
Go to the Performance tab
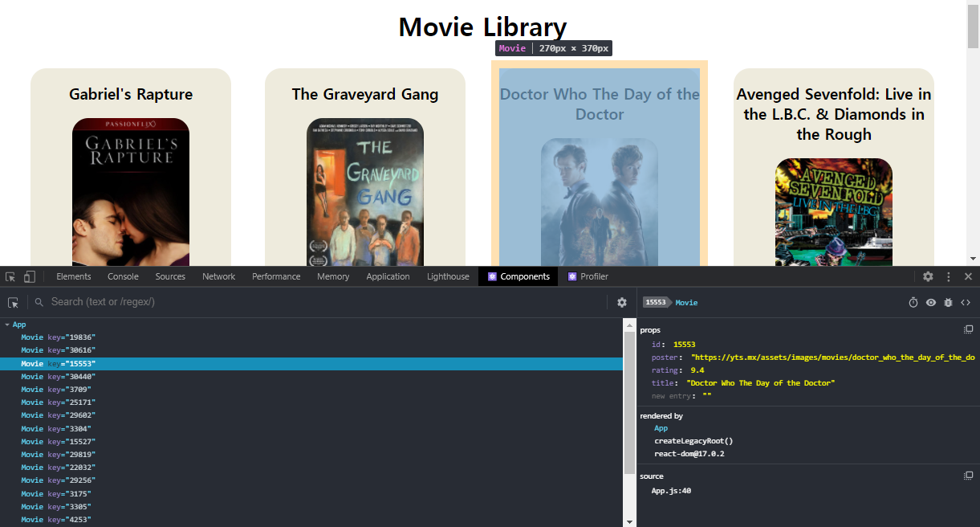click(276, 276)
